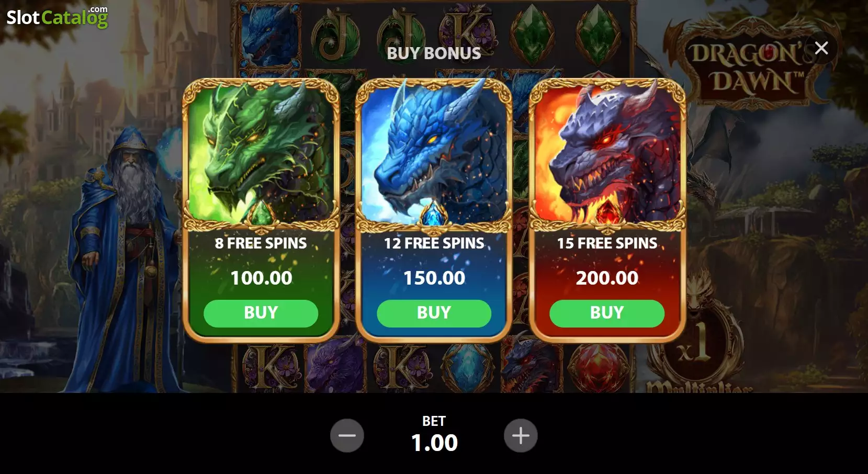The image size is (868, 474).
Task: Buy the 8 Free Spins bonus
Action: (x=261, y=313)
